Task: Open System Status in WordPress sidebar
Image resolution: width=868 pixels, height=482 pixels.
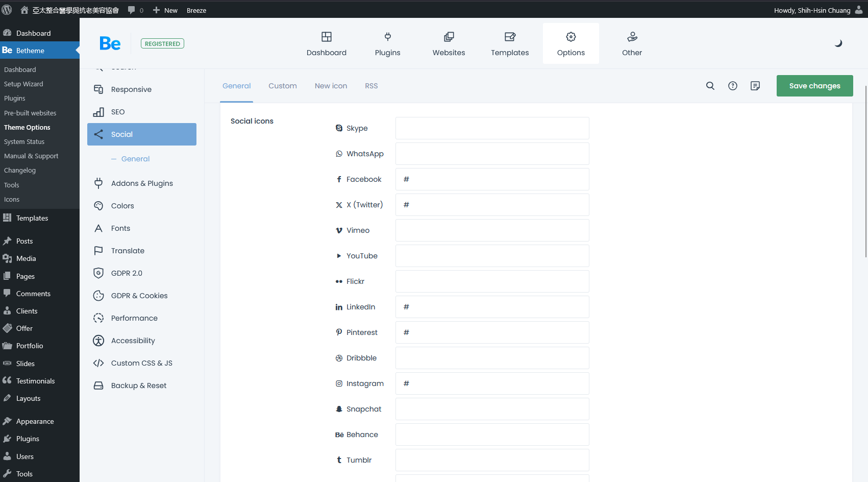Action: pos(24,141)
